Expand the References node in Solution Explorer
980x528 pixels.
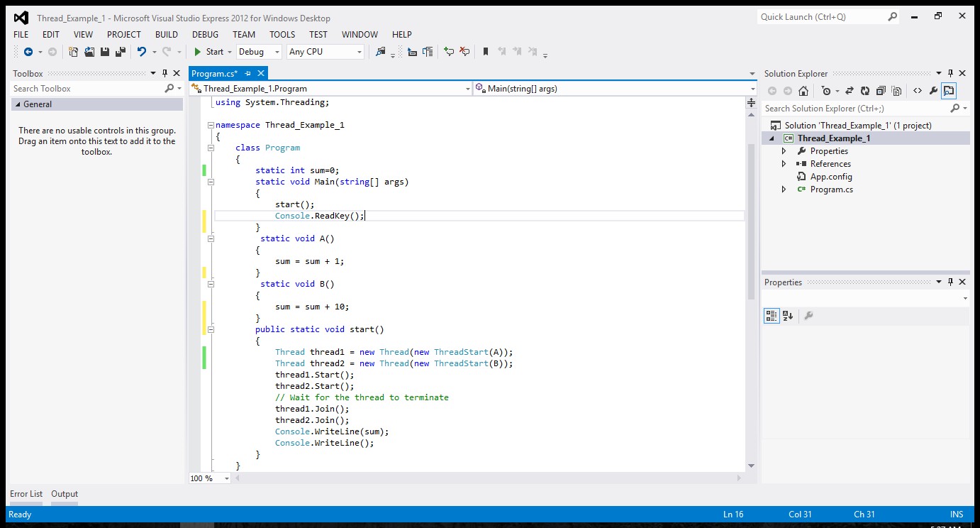click(784, 164)
